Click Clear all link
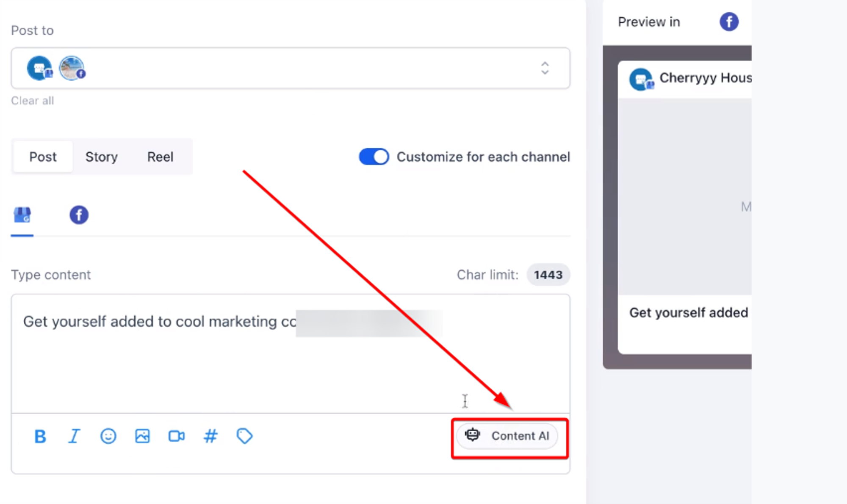Viewport: 847px width, 504px height. [x=32, y=101]
